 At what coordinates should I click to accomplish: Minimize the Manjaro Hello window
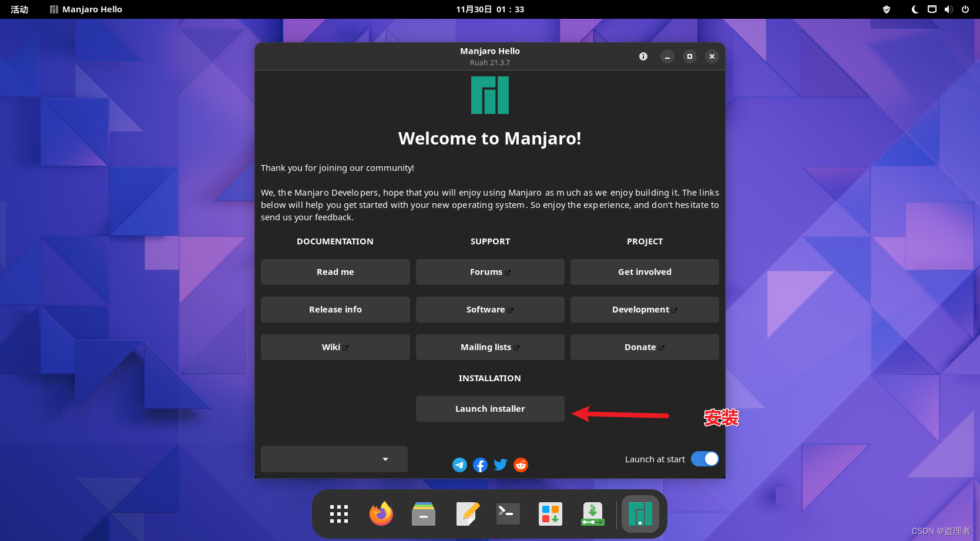[667, 56]
